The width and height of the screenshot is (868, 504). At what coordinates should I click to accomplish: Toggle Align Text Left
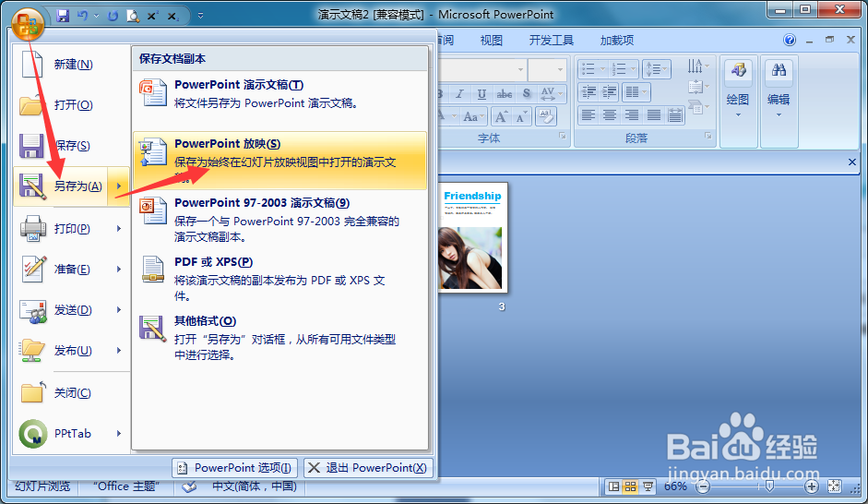click(588, 115)
